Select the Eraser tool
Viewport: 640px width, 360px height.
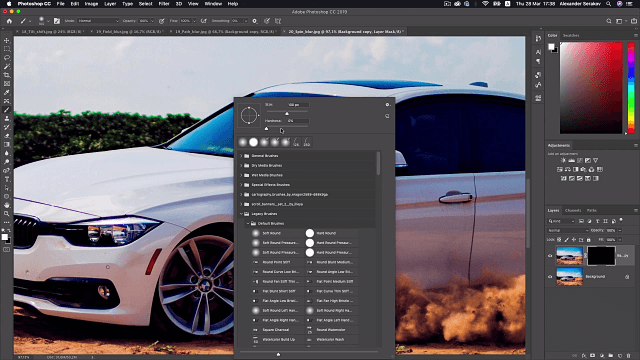(7, 136)
